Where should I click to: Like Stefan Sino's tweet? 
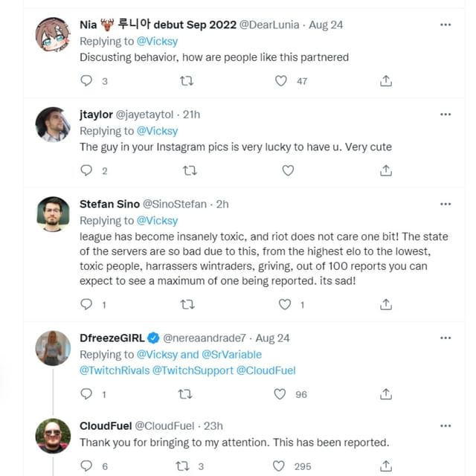coord(285,304)
